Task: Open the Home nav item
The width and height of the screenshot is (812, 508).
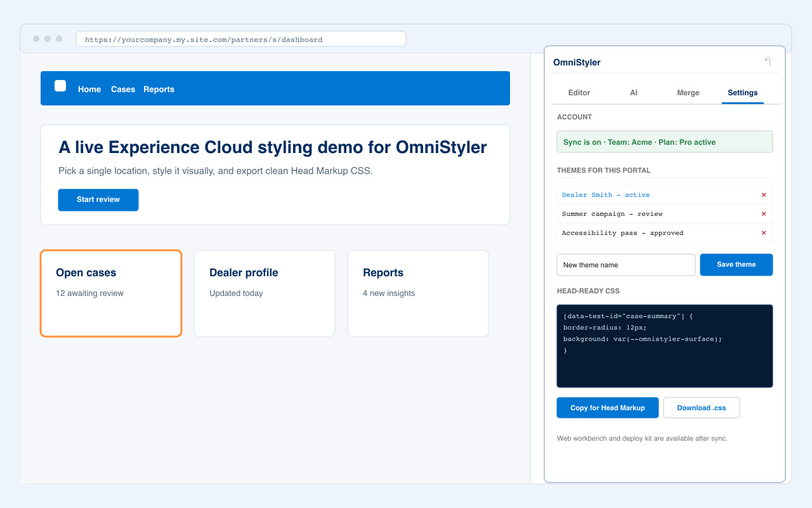Action: coord(89,90)
